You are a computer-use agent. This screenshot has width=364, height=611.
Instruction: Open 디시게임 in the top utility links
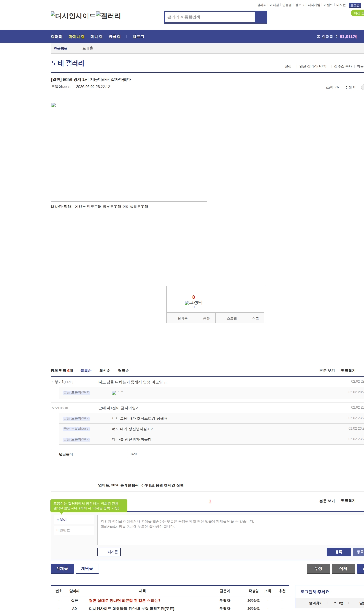(314, 5)
